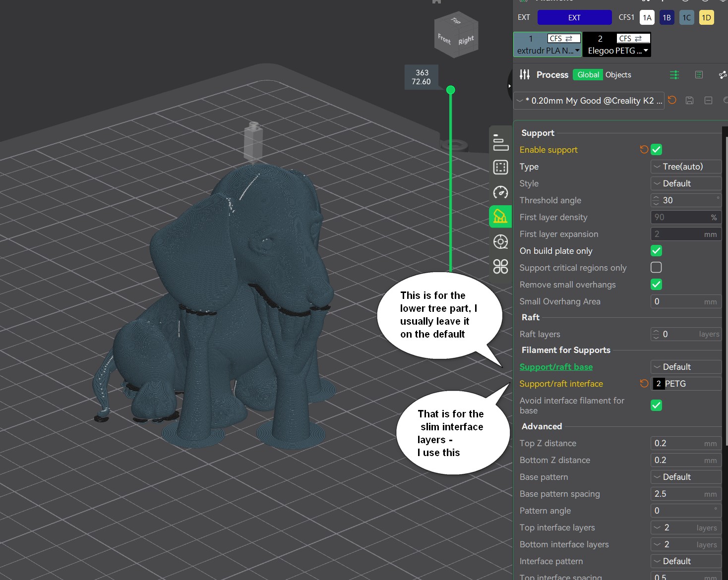Open extrudr PLA filament 1 dropdown arrow
This screenshot has width=728, height=580.
tap(577, 51)
